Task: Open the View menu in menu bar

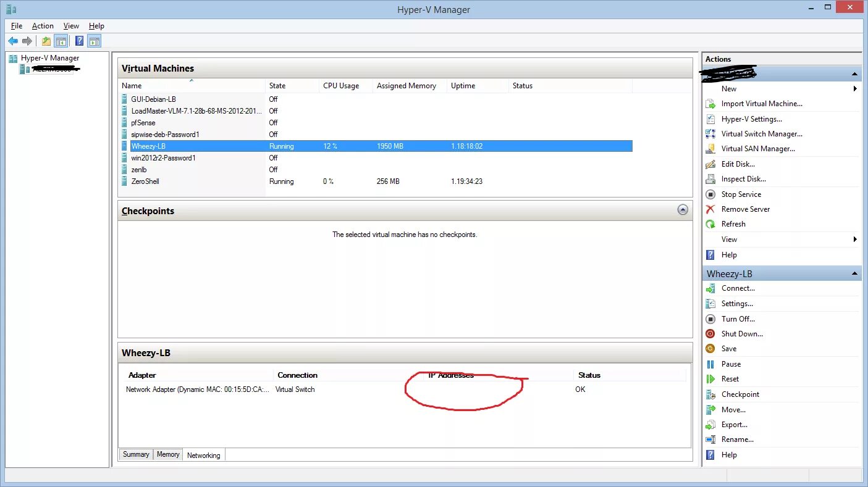Action: pos(71,26)
